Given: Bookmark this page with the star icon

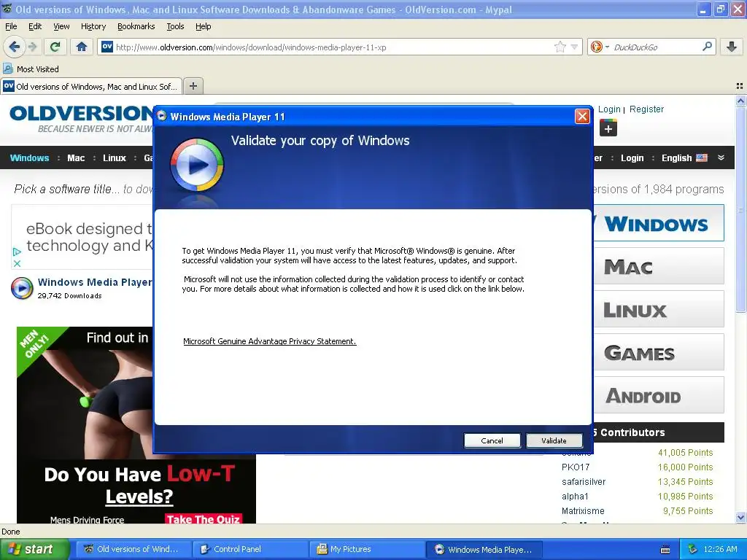Looking at the screenshot, I should 560,47.
